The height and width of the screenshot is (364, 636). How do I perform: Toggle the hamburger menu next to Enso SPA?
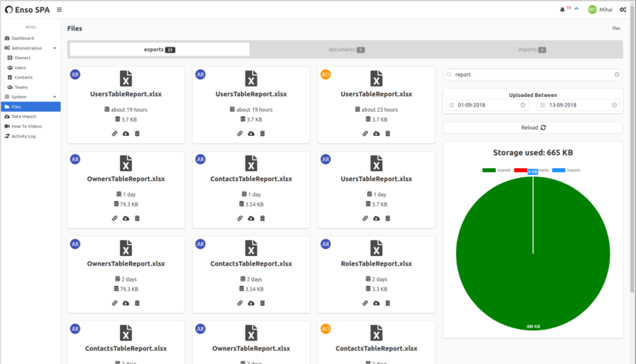59,10
